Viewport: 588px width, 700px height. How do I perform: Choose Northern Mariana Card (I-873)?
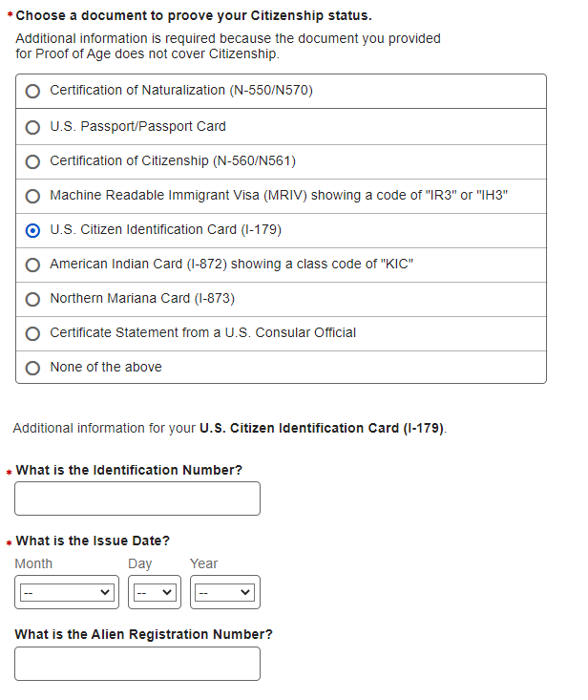32,299
